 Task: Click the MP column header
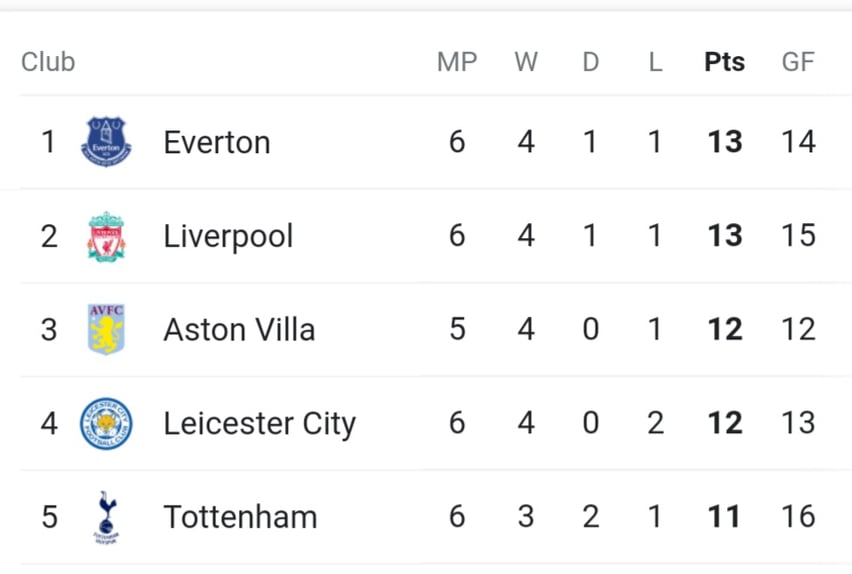pyautogui.click(x=457, y=61)
